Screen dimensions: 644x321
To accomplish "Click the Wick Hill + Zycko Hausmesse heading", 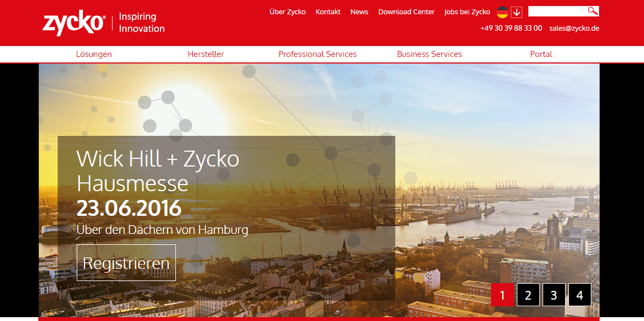I will pos(158,171).
